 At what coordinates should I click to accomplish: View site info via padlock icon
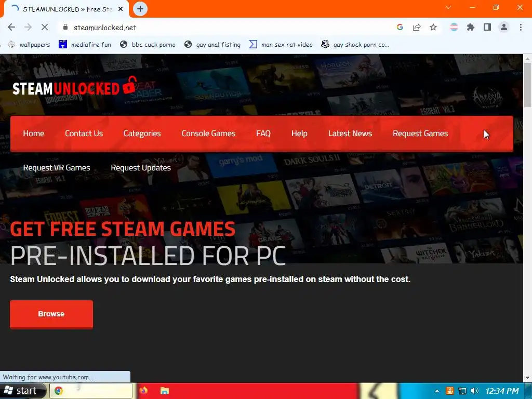point(65,28)
